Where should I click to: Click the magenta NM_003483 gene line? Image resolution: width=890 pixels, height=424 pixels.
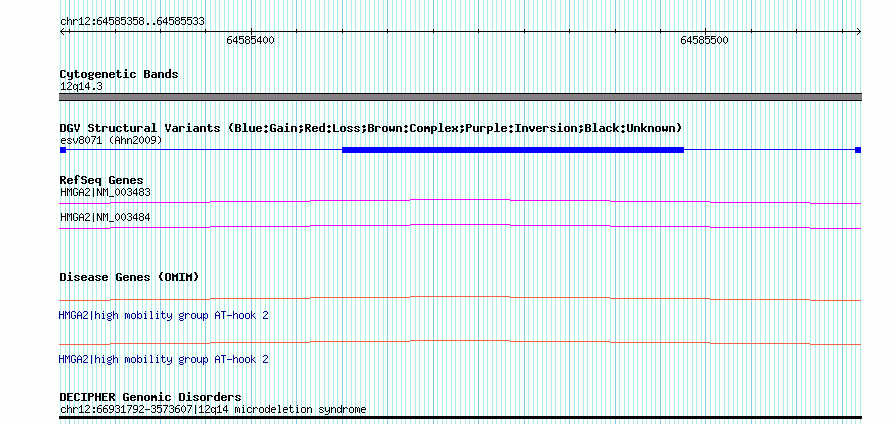pyautogui.click(x=460, y=201)
